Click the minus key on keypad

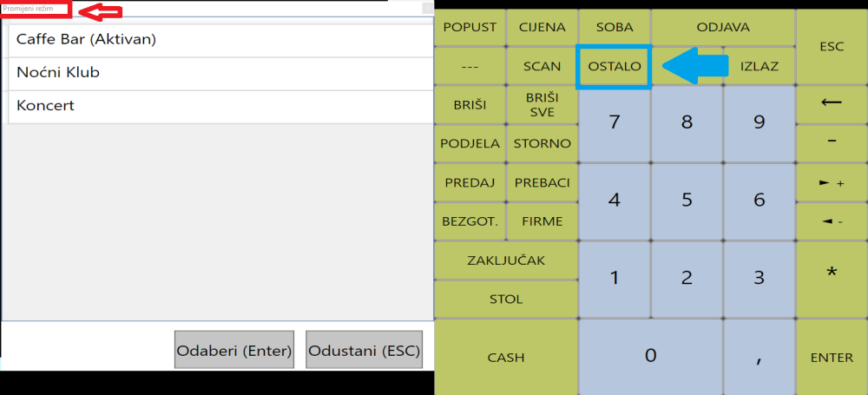click(x=832, y=143)
